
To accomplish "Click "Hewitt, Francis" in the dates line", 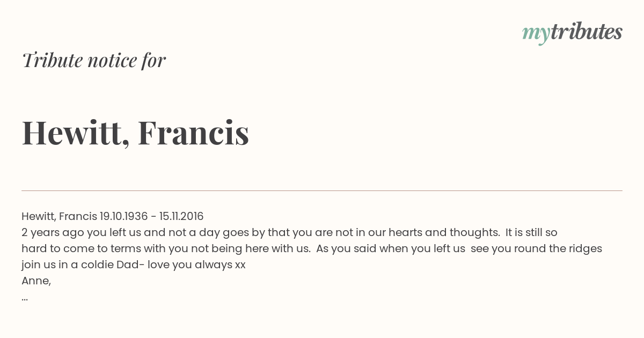I will [x=59, y=216].
